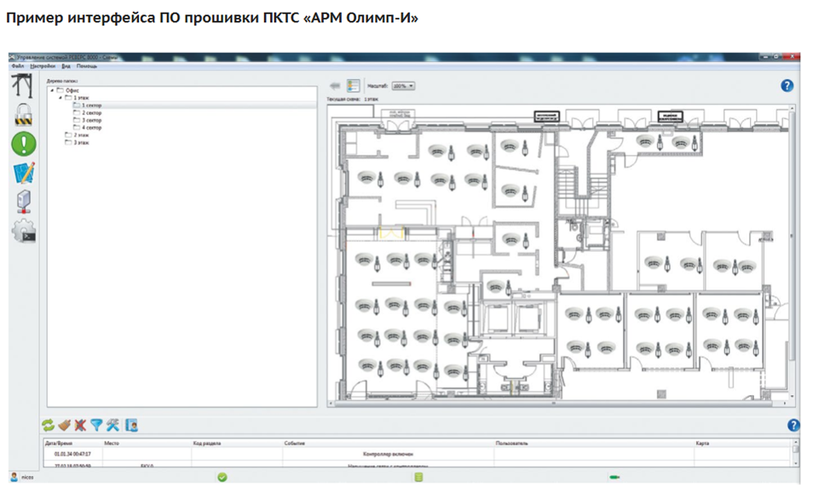Click the blue funnel filter icon
830x504 pixels.
[96, 425]
